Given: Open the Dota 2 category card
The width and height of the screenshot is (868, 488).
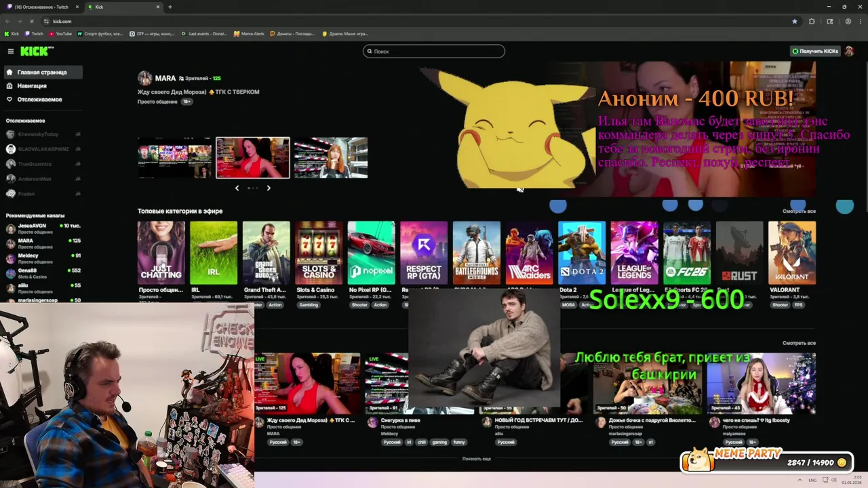Looking at the screenshot, I should click(582, 253).
